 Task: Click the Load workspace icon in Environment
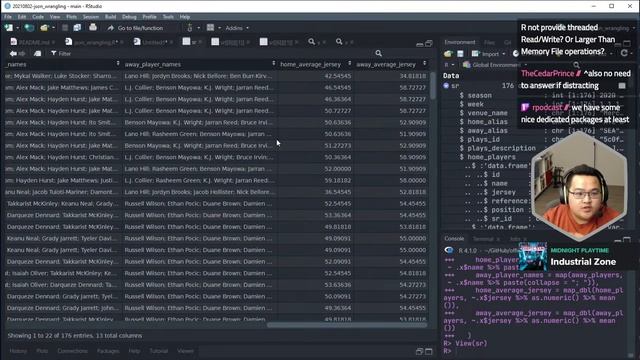pyautogui.click(x=448, y=53)
